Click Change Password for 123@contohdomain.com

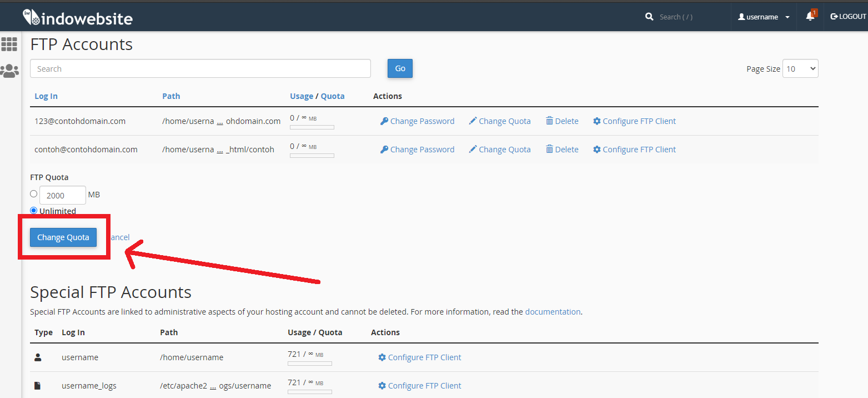[417, 121]
